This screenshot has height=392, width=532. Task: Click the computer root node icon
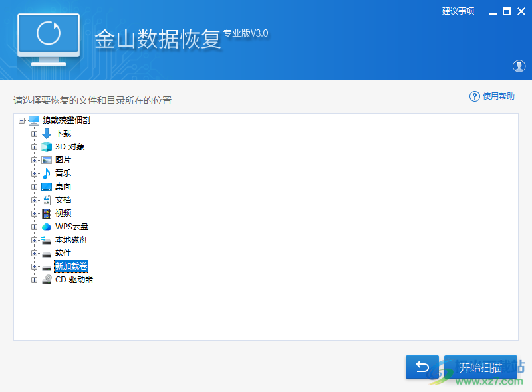tap(34, 120)
